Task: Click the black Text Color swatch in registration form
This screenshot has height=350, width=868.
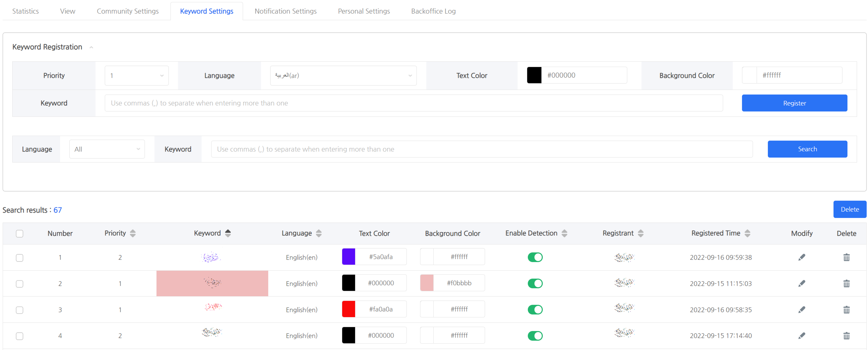Action: click(x=534, y=75)
